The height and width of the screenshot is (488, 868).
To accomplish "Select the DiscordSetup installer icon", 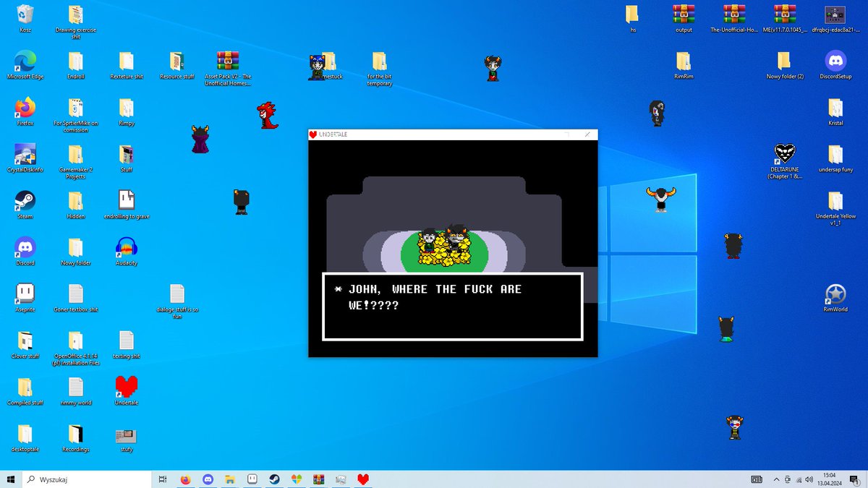I will 835,65.
